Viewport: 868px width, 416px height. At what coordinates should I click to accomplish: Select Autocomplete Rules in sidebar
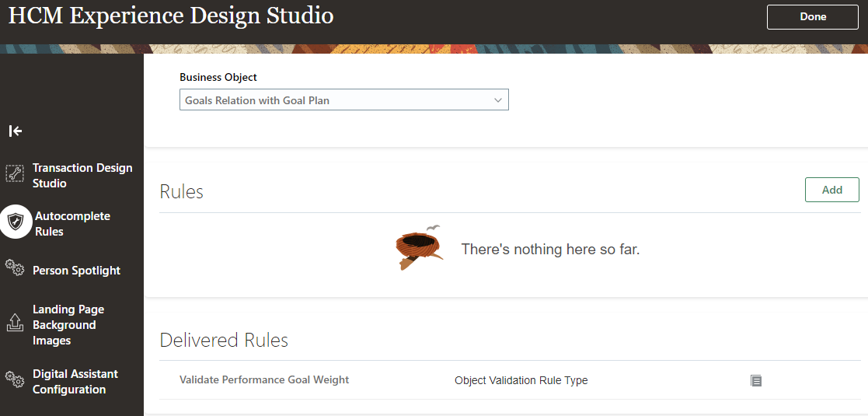(x=72, y=224)
